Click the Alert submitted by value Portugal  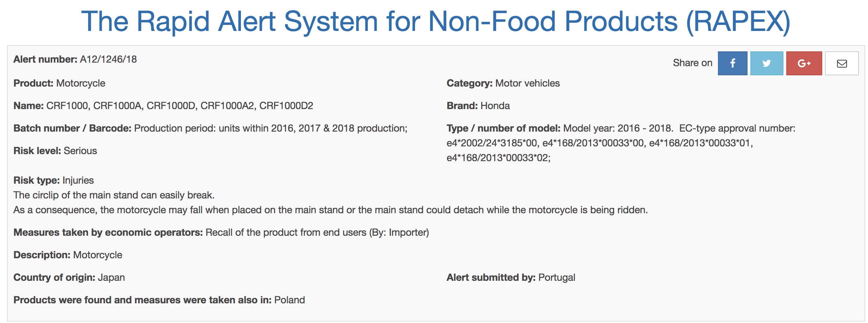tap(557, 277)
